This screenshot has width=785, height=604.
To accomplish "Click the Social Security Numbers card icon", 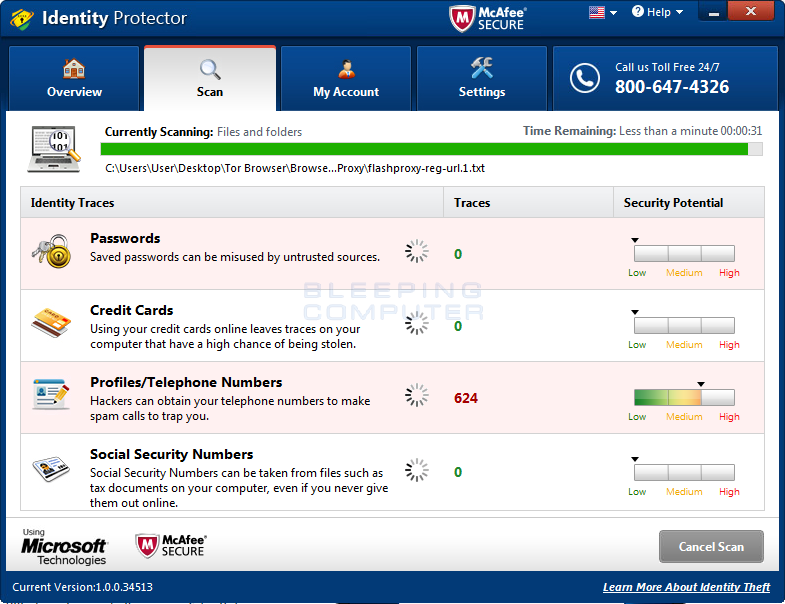I will 50,467.
